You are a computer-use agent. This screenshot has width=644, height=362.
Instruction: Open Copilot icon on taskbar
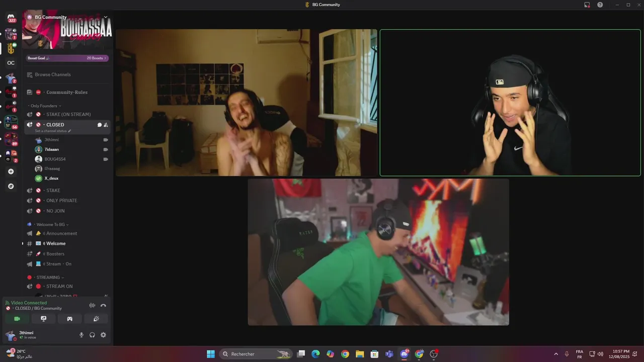pos(330,354)
